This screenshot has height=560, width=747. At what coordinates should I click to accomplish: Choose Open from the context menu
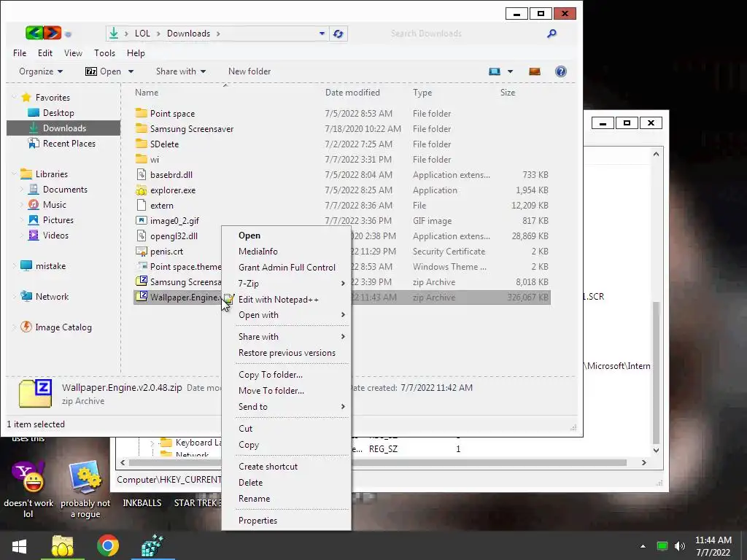249,236
